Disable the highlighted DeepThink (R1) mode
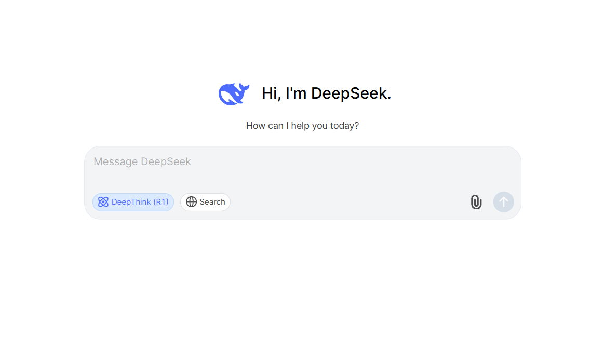The height and width of the screenshot is (364, 605). (x=133, y=202)
